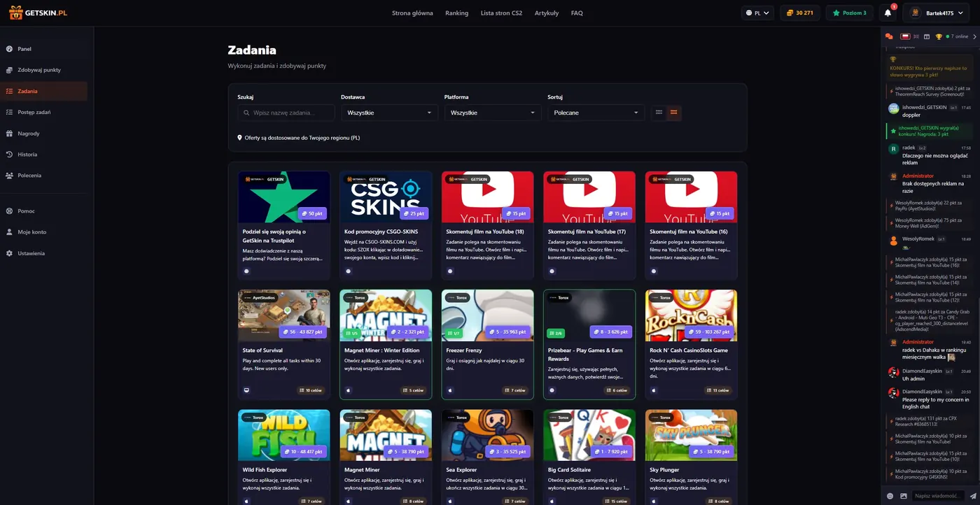Image resolution: width=980 pixels, height=505 pixels.
Task: Open the emoji picker in chat
Action: [x=890, y=496]
